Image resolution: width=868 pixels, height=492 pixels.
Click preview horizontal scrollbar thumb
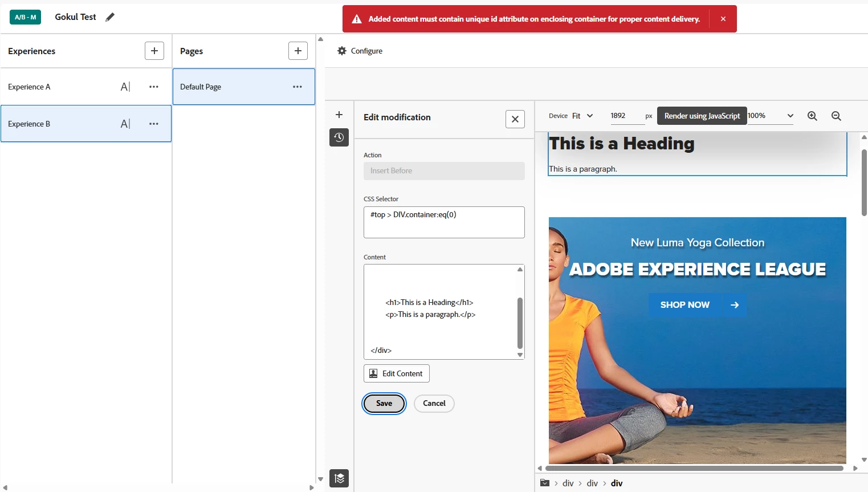coord(694,468)
